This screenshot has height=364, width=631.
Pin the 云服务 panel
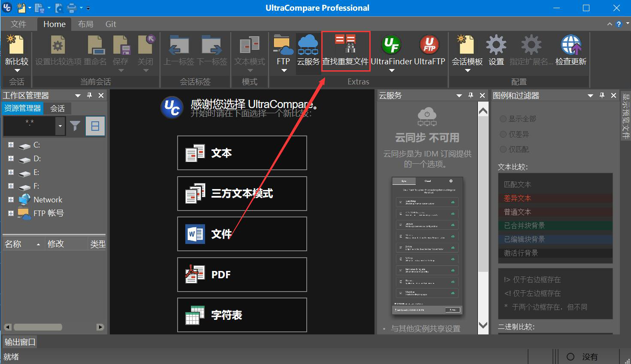pos(471,95)
